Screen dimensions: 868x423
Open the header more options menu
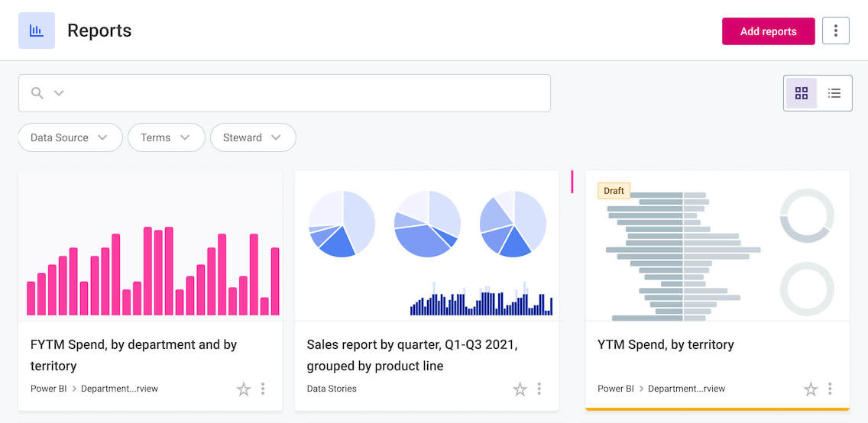click(x=836, y=31)
